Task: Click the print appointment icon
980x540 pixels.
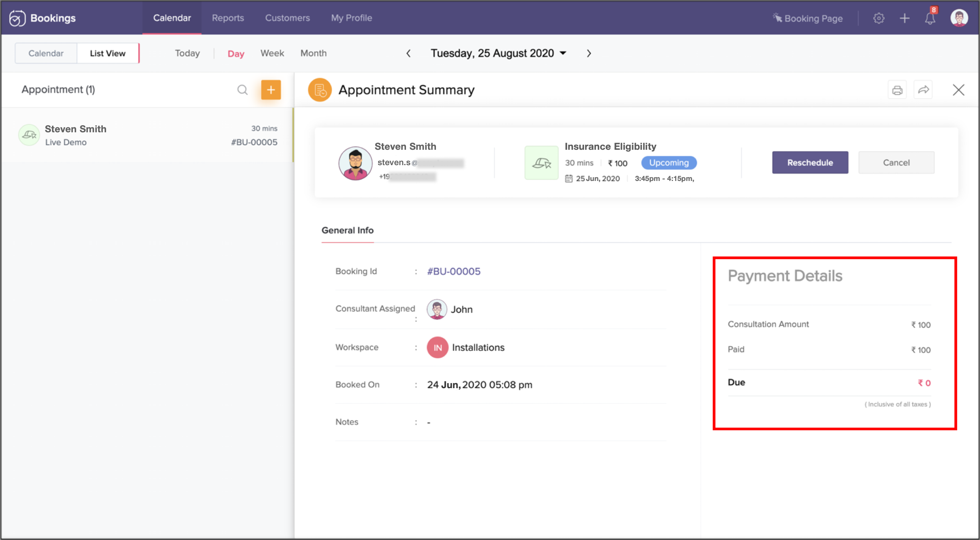Action: (897, 90)
